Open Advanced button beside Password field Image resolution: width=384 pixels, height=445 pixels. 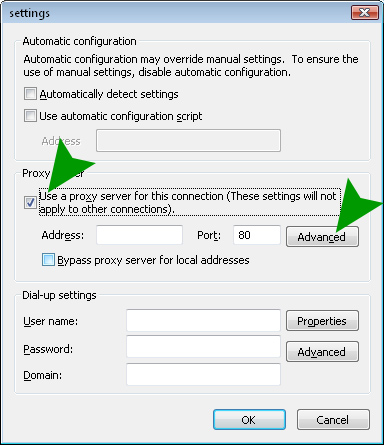point(322,351)
